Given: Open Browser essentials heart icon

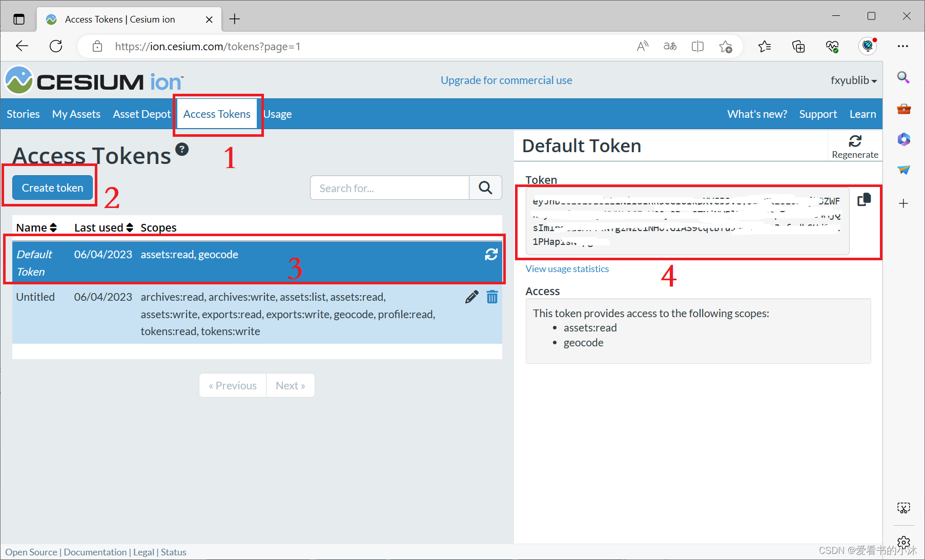Looking at the screenshot, I should 832,47.
